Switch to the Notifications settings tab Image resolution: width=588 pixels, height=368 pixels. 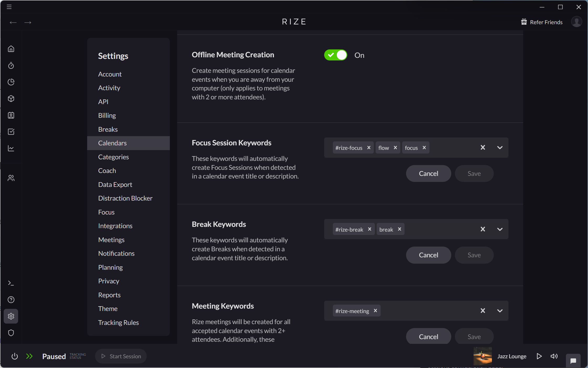pos(116,253)
